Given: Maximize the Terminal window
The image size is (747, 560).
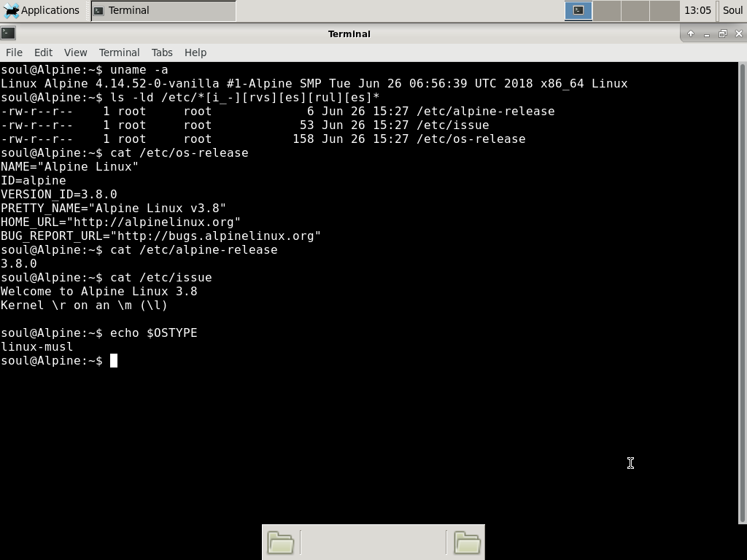Looking at the screenshot, I should [x=723, y=34].
